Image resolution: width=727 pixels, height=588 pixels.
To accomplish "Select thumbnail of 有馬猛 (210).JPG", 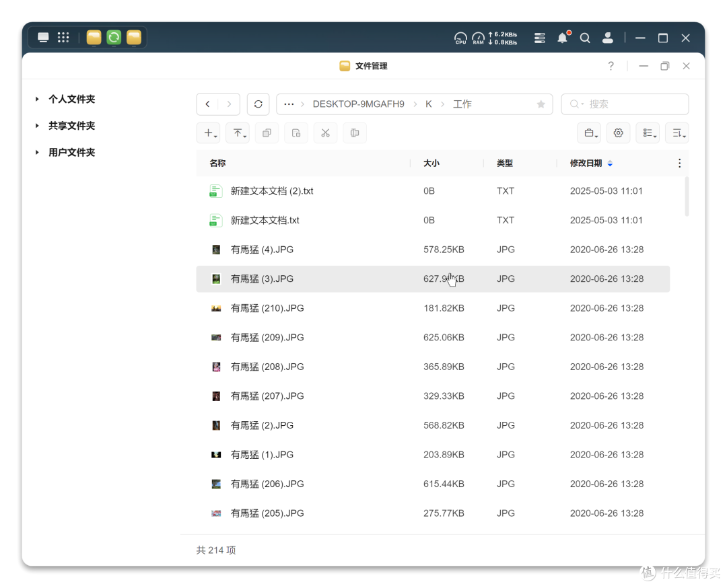I will (x=216, y=309).
